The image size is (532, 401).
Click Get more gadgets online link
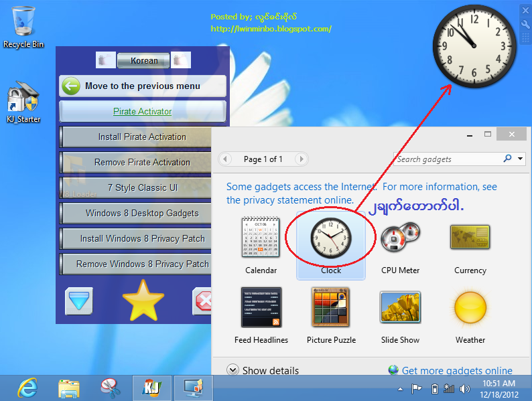tap(457, 370)
